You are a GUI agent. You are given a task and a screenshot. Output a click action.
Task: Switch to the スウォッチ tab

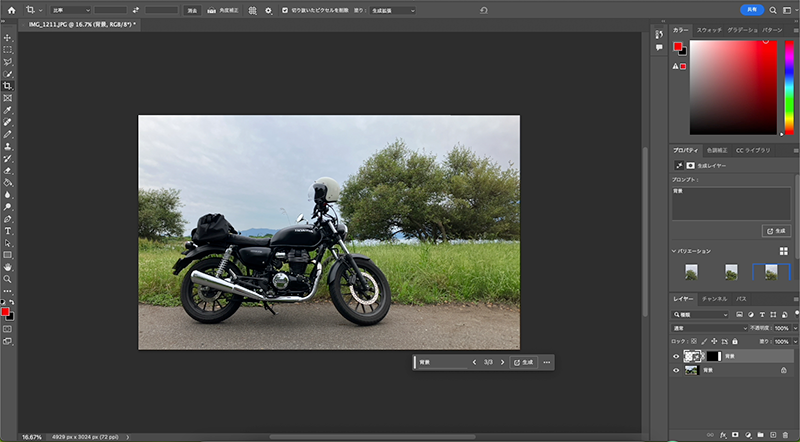click(x=709, y=30)
